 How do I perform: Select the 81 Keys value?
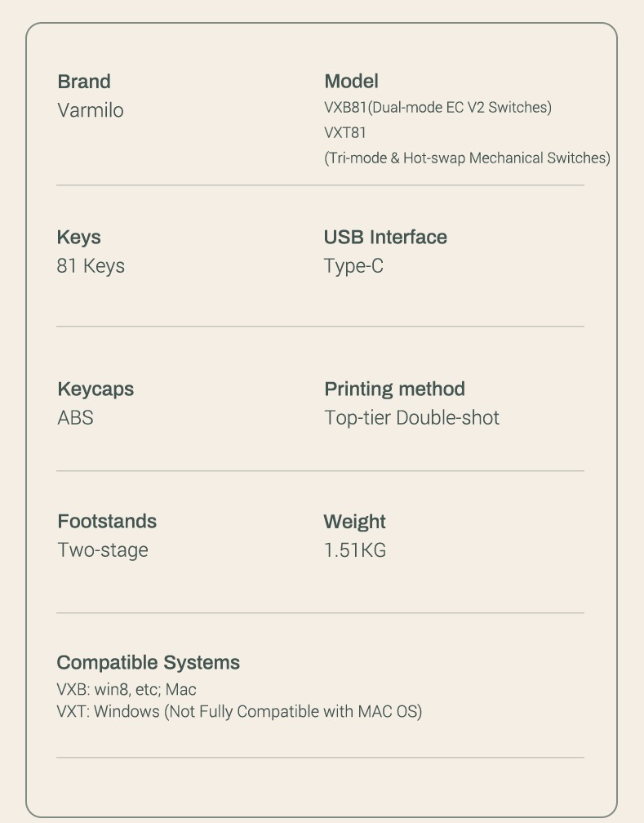(91, 265)
